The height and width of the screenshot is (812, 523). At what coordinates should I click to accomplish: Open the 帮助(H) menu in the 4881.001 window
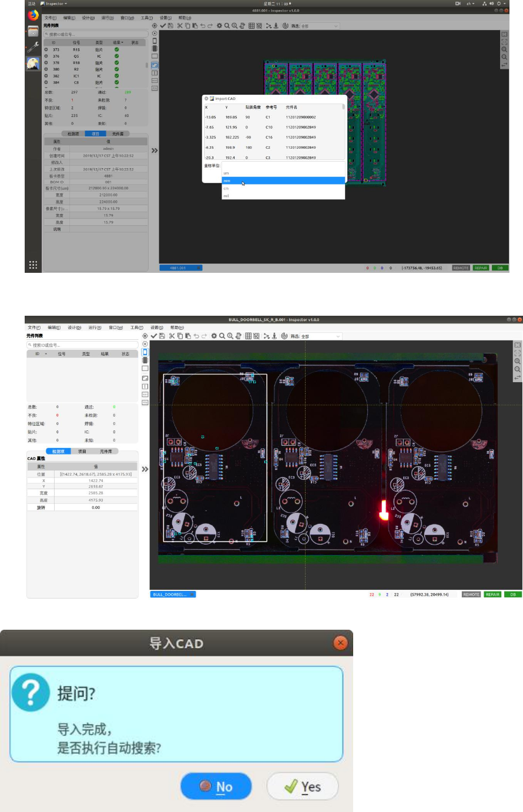coord(185,18)
